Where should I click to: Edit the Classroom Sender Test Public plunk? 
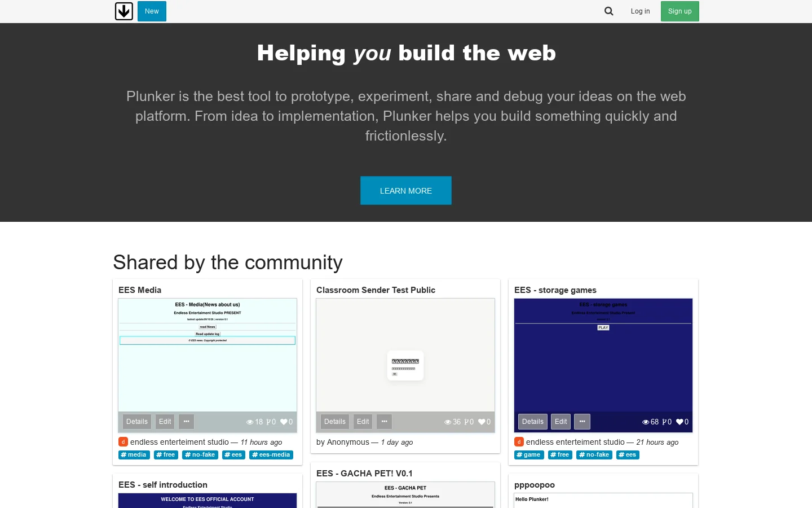363,422
